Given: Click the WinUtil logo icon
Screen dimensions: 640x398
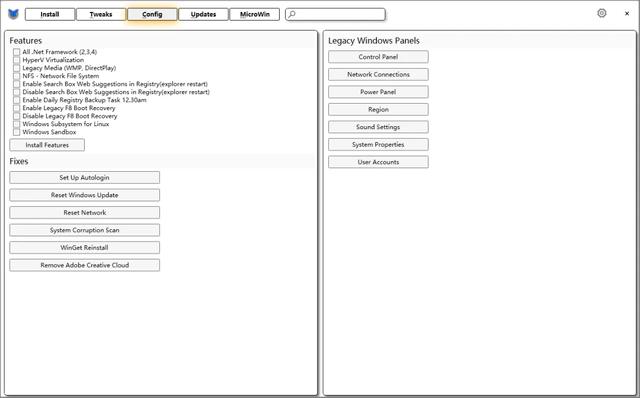Looking at the screenshot, I should coord(13,14).
